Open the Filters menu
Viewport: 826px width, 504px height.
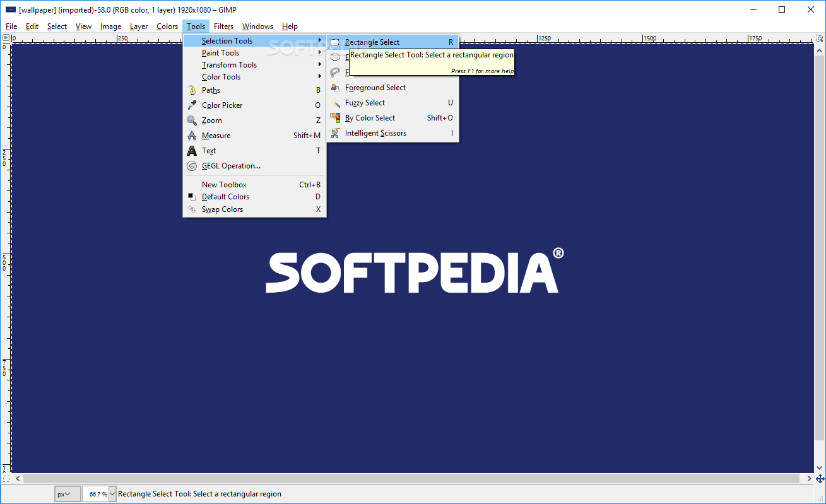(x=223, y=26)
